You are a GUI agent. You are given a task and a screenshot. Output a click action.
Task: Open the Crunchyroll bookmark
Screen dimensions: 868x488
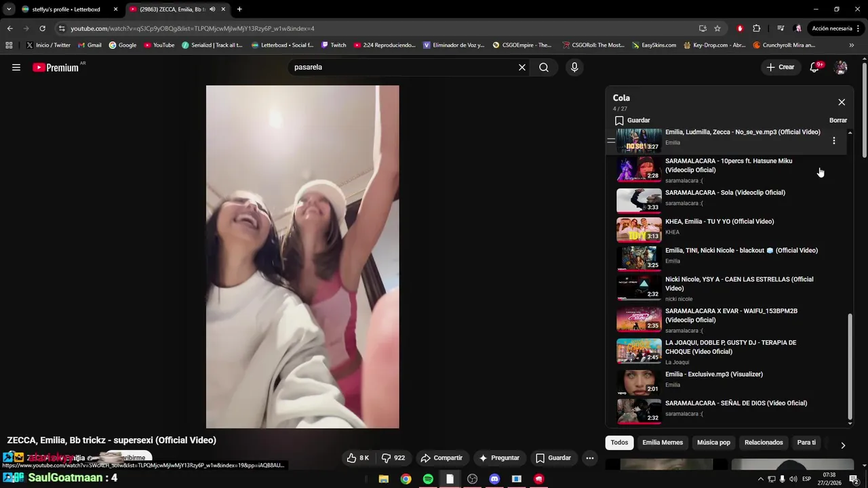click(784, 45)
